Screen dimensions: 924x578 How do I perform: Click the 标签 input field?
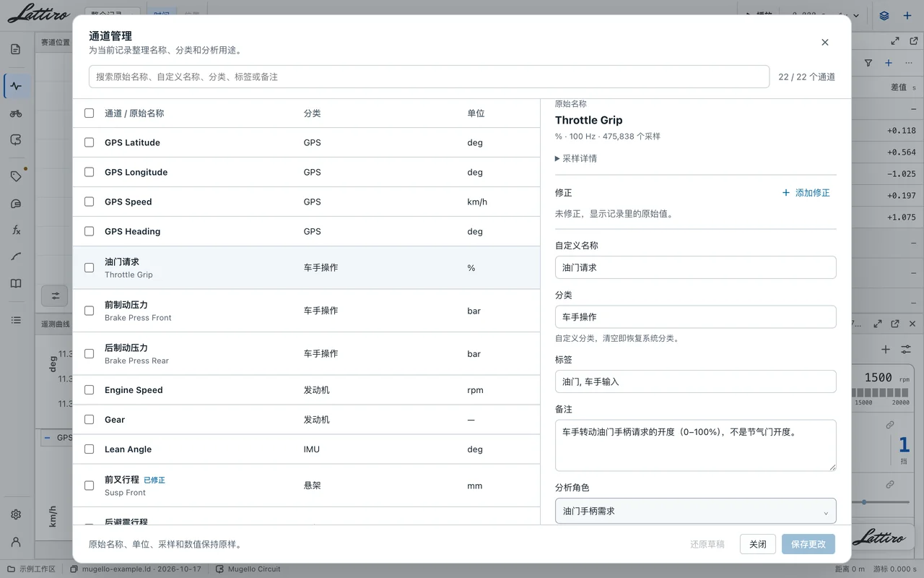point(696,381)
